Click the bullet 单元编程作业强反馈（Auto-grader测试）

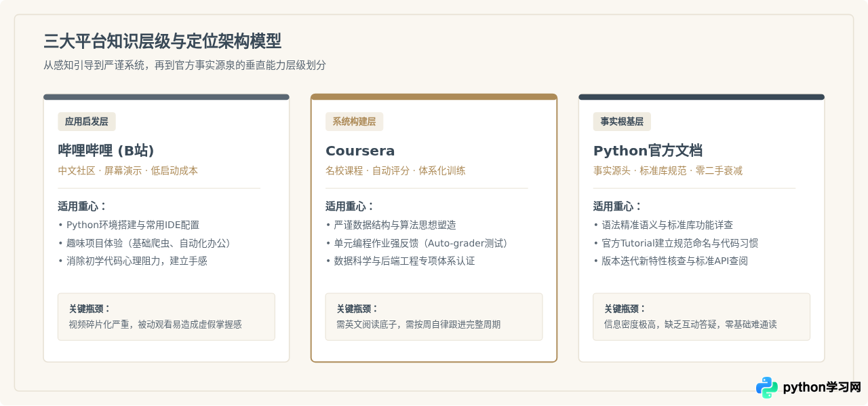417,243
